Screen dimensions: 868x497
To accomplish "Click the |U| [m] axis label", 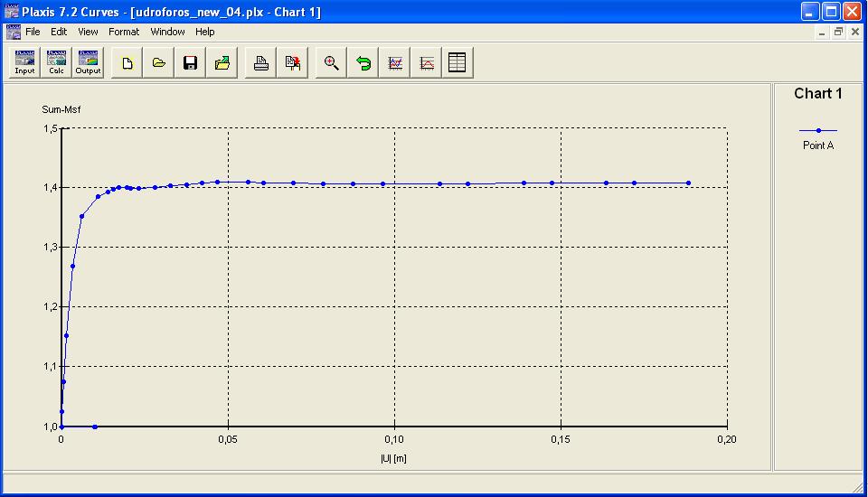I will click(393, 458).
